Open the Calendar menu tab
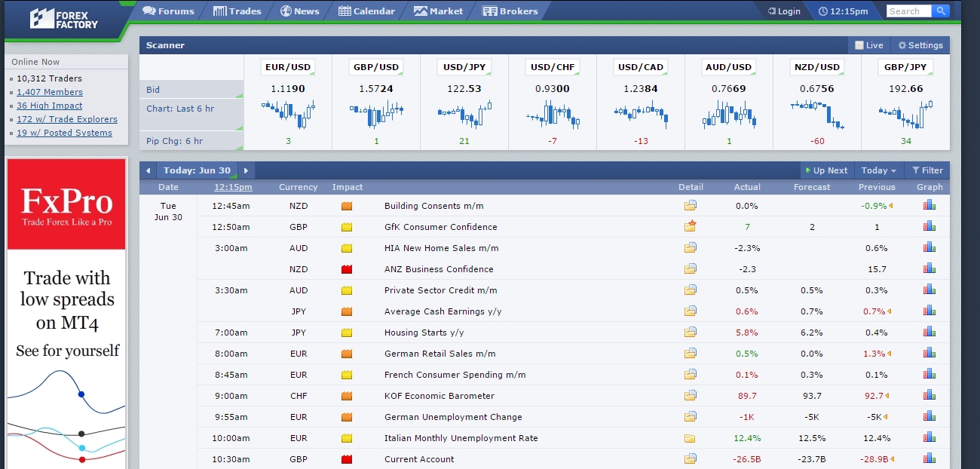Screen dimensions: 980x469 (367, 11)
